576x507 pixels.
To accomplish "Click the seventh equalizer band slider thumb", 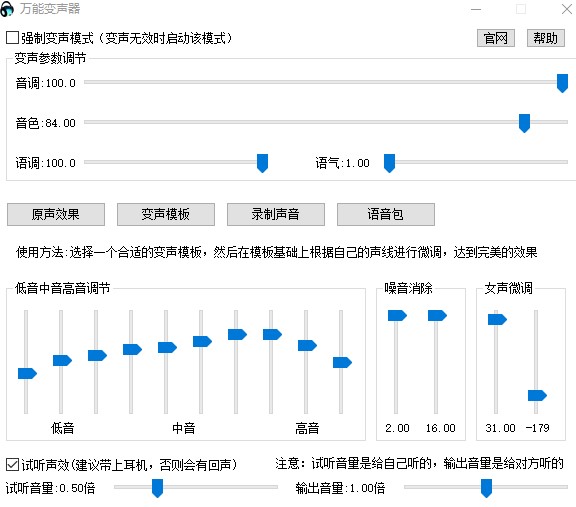I will pos(237,334).
